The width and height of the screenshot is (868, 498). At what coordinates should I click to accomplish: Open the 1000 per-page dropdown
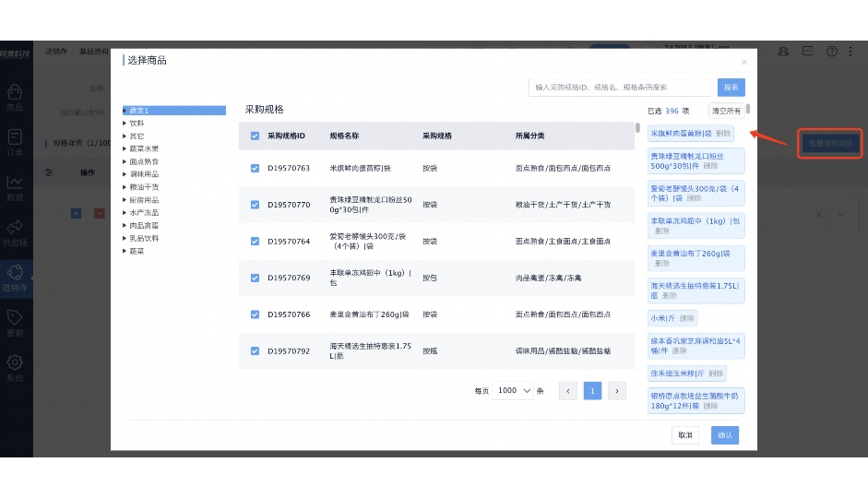[x=513, y=391]
